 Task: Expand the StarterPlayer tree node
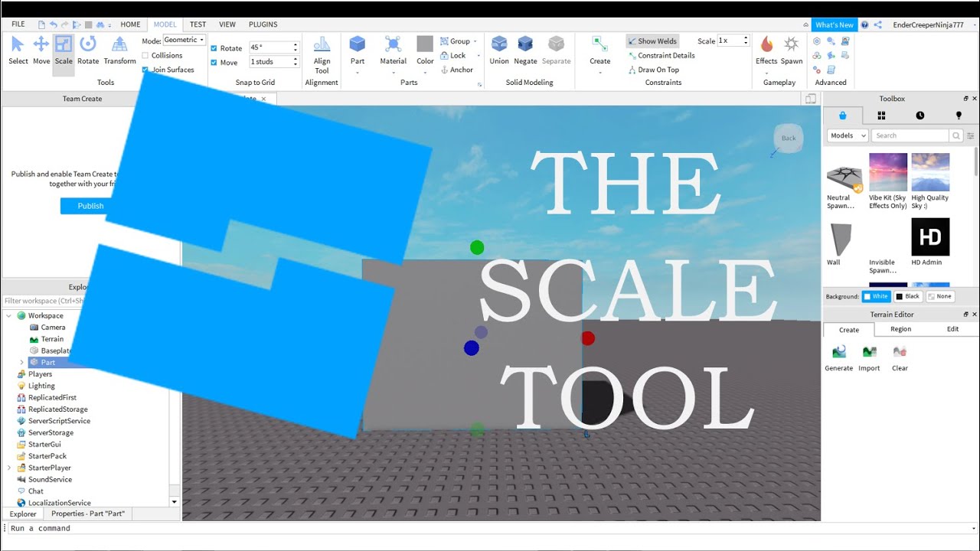[9, 468]
